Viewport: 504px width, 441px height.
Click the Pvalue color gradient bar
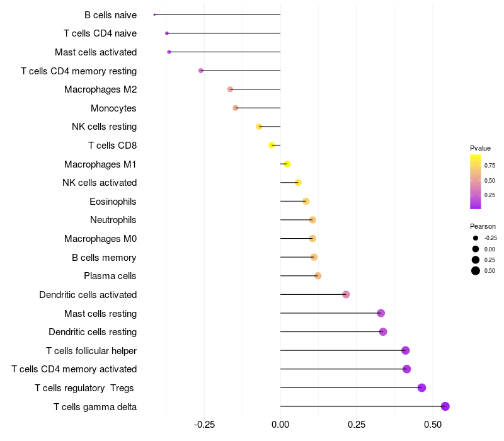pyautogui.click(x=476, y=181)
